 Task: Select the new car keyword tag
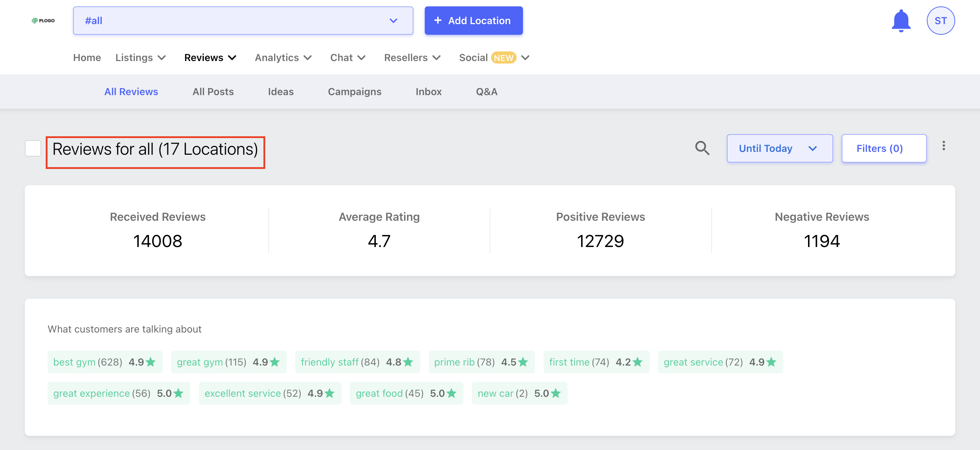519,393
